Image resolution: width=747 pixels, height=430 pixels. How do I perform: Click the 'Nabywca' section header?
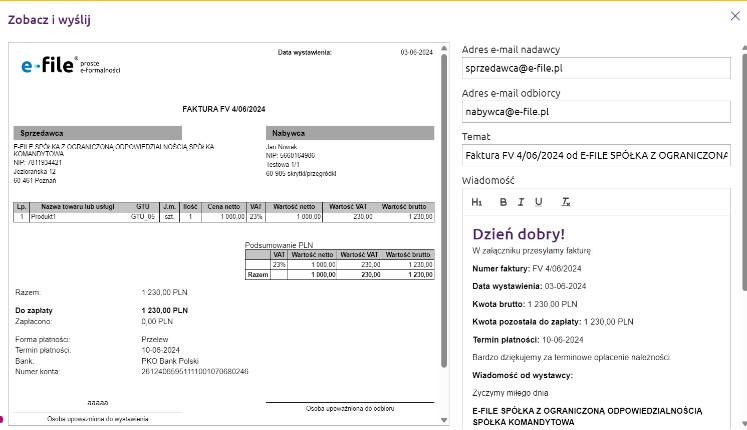(x=350, y=133)
